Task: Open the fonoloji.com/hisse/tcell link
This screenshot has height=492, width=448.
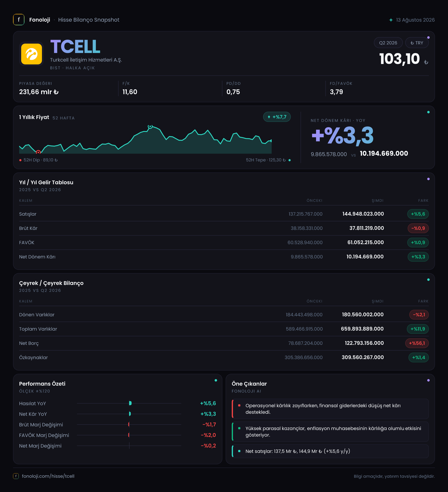Action: coord(48,476)
